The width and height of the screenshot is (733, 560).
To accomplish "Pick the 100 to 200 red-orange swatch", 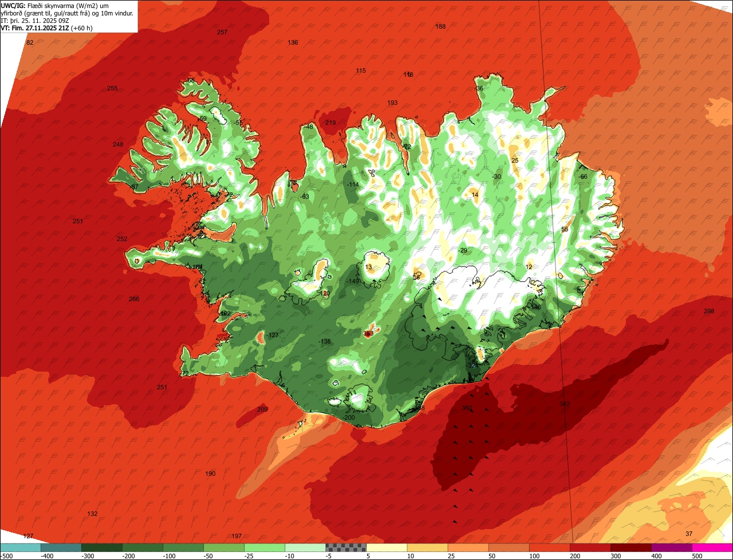I will 549,547.
